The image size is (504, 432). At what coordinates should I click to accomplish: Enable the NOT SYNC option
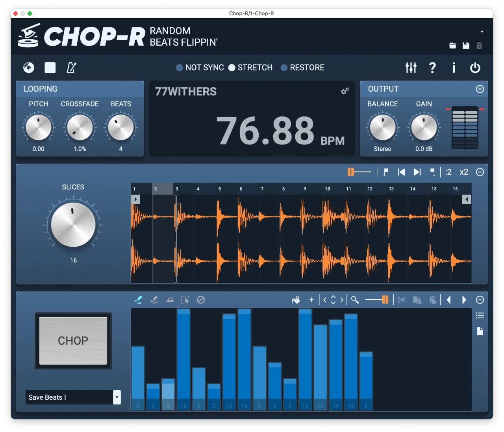point(180,68)
